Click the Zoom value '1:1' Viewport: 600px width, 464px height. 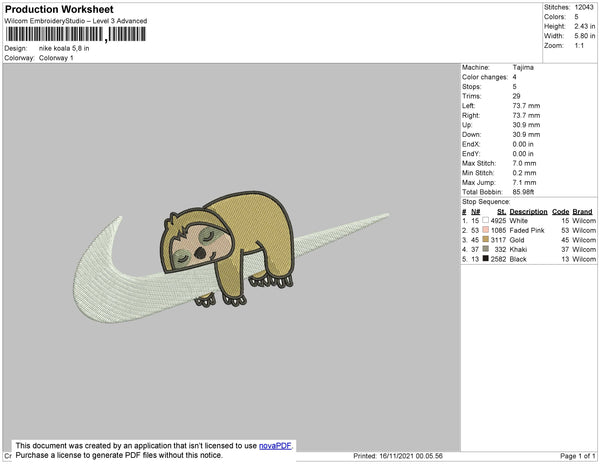[579, 46]
